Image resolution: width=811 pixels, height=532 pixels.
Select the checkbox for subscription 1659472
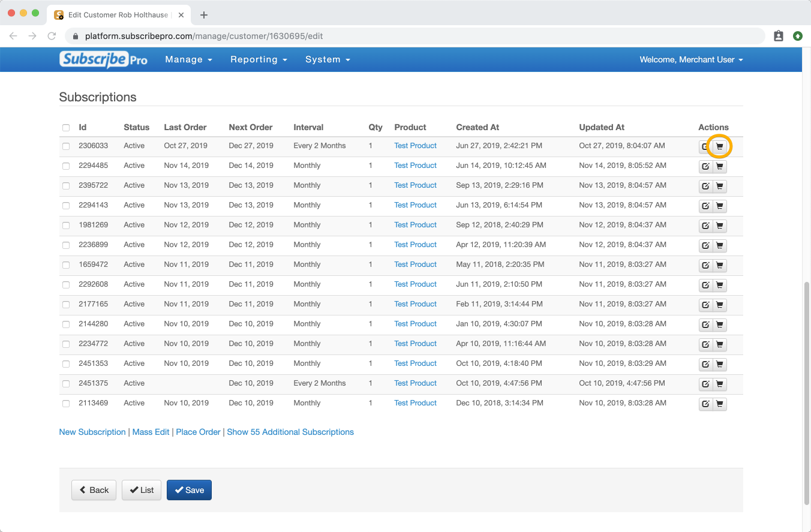(x=66, y=265)
